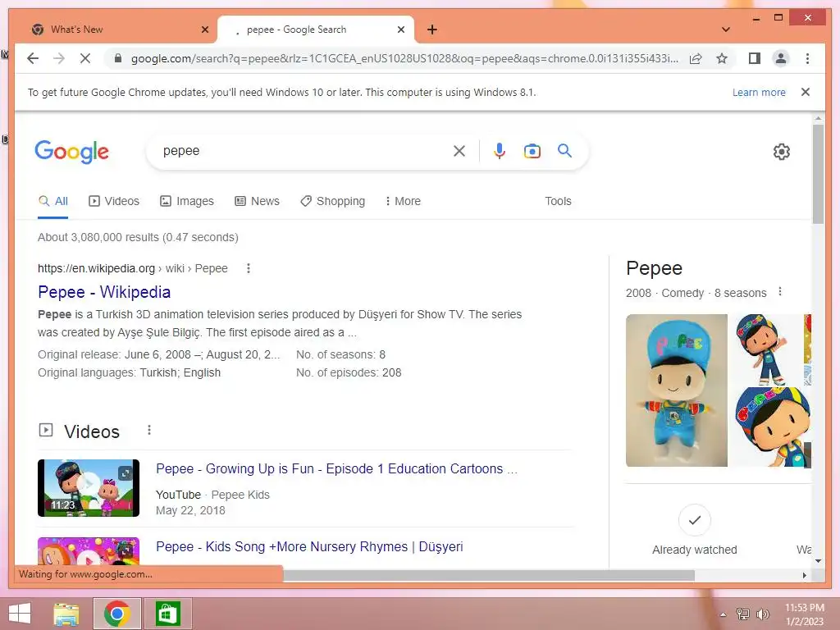Click the scroll down arrow
Image resolution: width=840 pixels, height=630 pixels.
coord(818,561)
